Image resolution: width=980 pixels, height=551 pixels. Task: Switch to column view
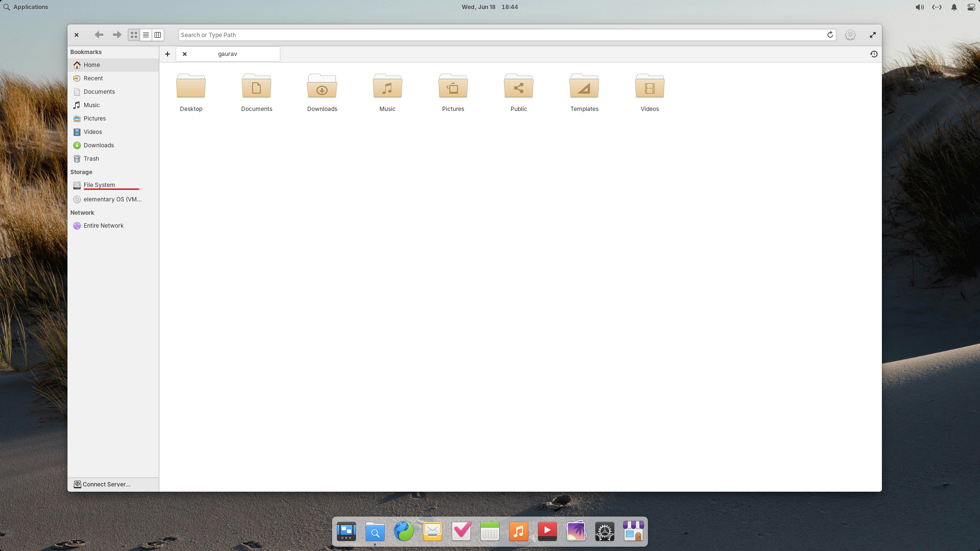[158, 35]
